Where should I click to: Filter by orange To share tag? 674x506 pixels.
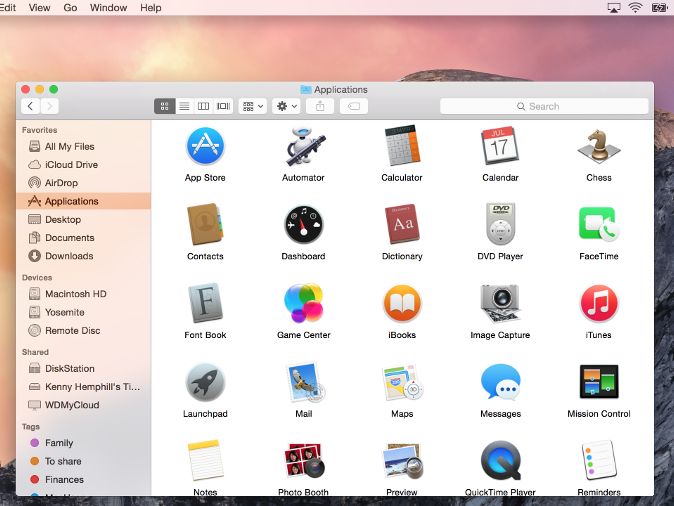tap(83, 461)
